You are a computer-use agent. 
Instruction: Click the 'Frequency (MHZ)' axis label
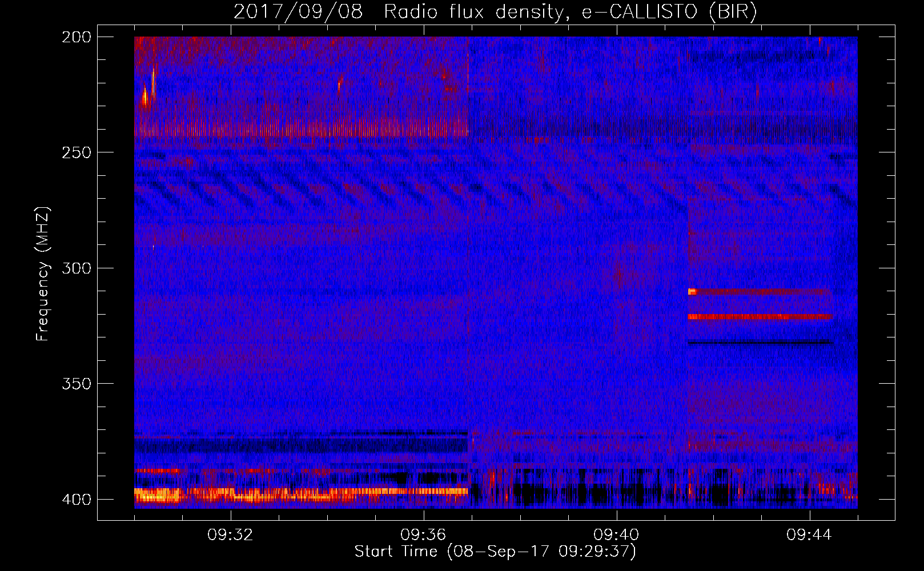[43, 274]
